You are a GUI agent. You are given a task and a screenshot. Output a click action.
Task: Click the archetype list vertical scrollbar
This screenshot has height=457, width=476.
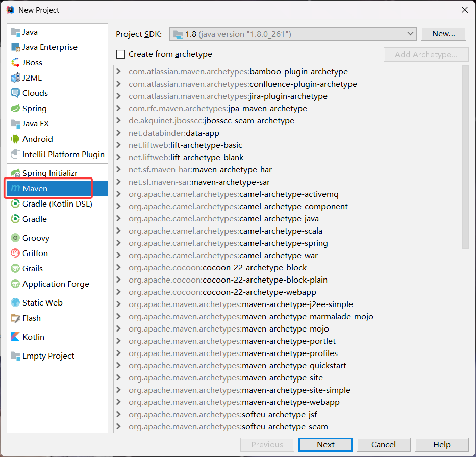coord(465,158)
